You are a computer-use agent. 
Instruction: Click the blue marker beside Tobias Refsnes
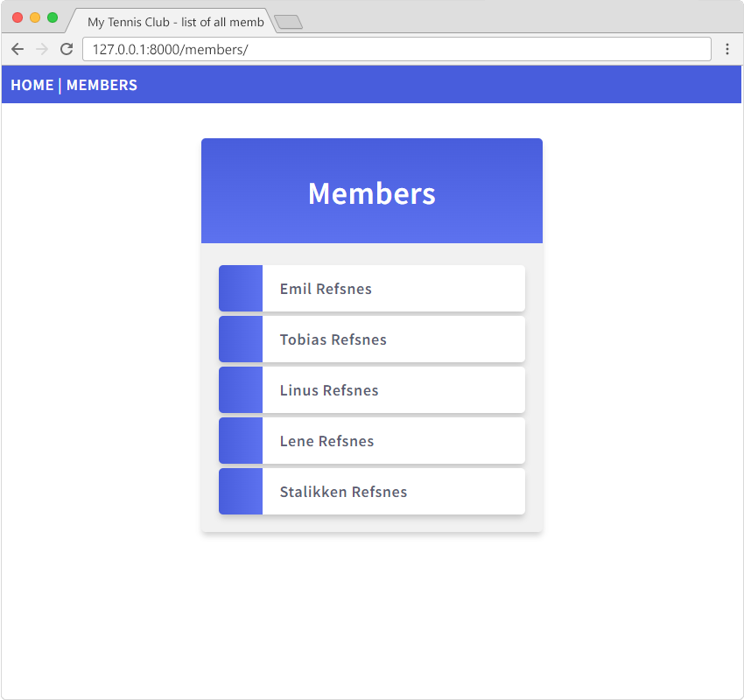tap(240, 339)
